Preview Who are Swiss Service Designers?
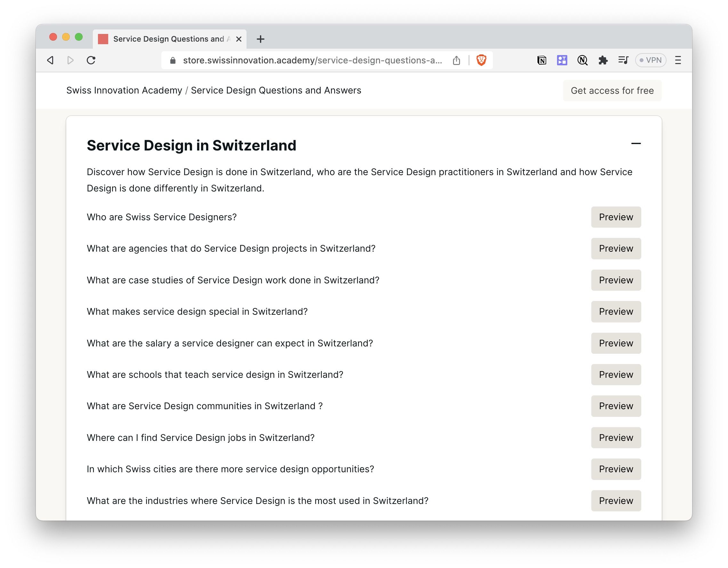The width and height of the screenshot is (728, 568). point(616,217)
